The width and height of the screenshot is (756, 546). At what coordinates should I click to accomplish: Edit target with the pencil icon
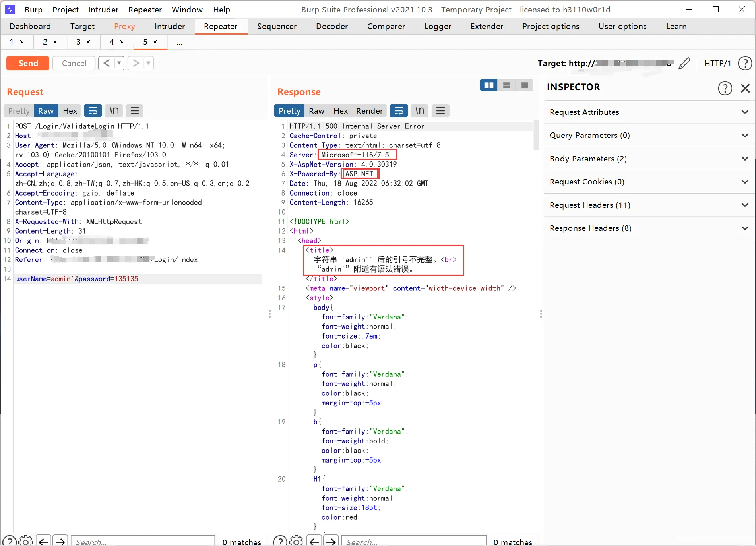[684, 63]
